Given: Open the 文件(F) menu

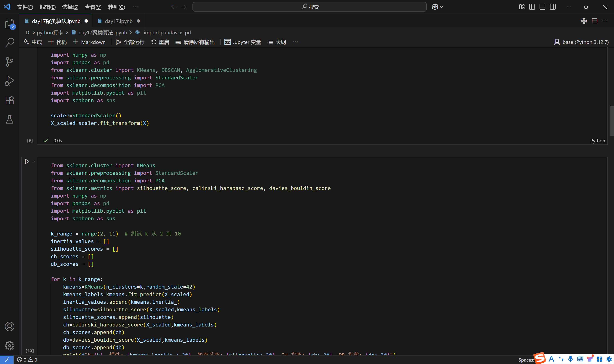Looking at the screenshot, I should [x=25, y=7].
